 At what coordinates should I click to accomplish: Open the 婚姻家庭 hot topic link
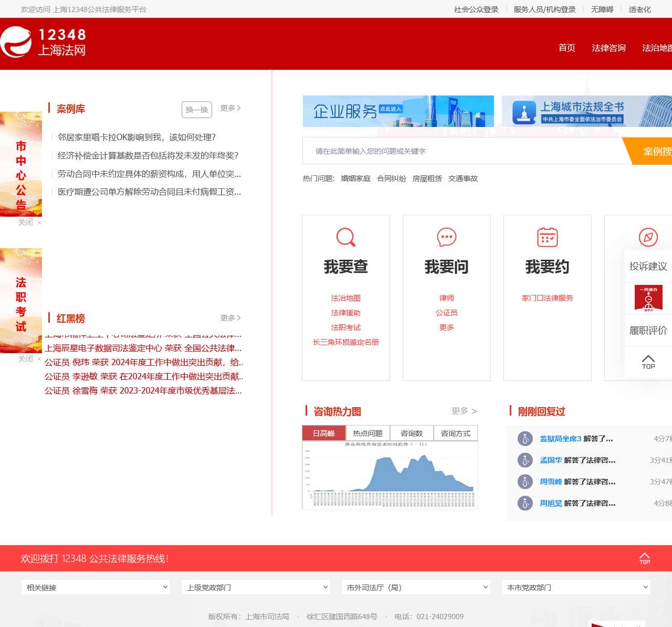point(355,178)
